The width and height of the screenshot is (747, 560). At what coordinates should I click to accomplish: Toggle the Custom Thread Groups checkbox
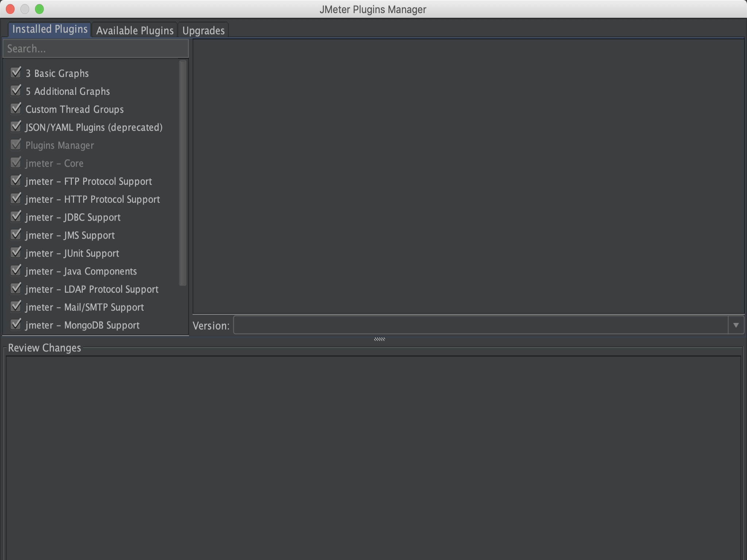click(x=16, y=109)
